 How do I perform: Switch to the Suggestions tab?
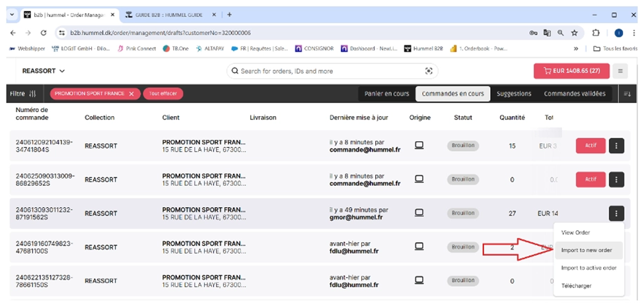coord(513,94)
